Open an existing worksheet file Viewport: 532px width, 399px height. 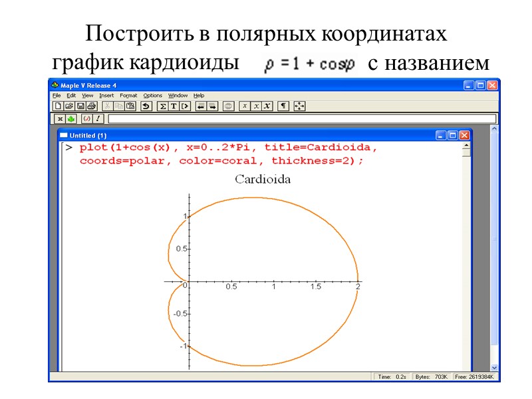68,105
